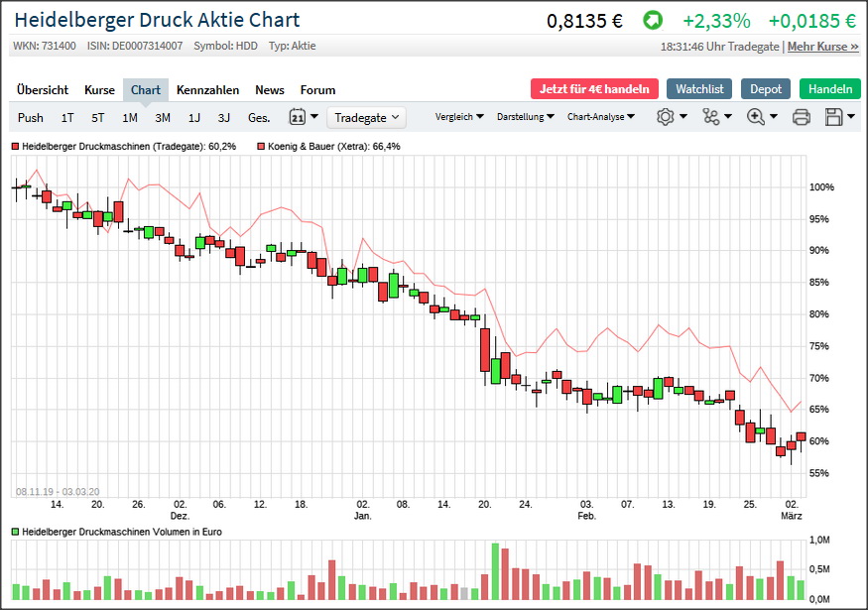Viewport: 868px width, 610px height.
Task: Select the 1J time range
Action: point(193,117)
